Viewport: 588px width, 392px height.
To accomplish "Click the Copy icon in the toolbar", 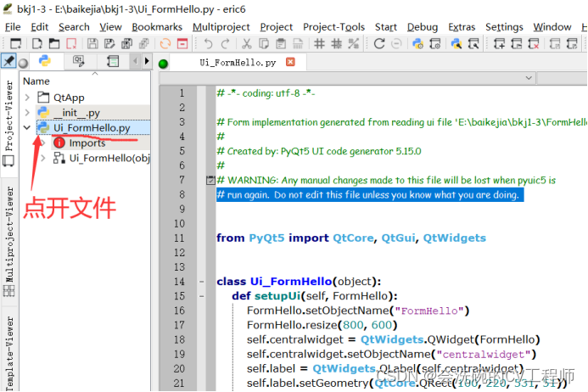I will (x=264, y=43).
